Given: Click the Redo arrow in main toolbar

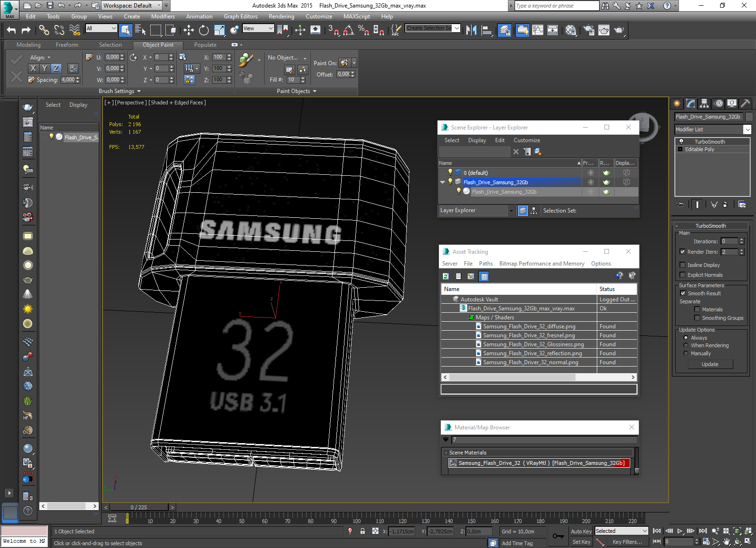Looking at the screenshot, I should tap(26, 30).
